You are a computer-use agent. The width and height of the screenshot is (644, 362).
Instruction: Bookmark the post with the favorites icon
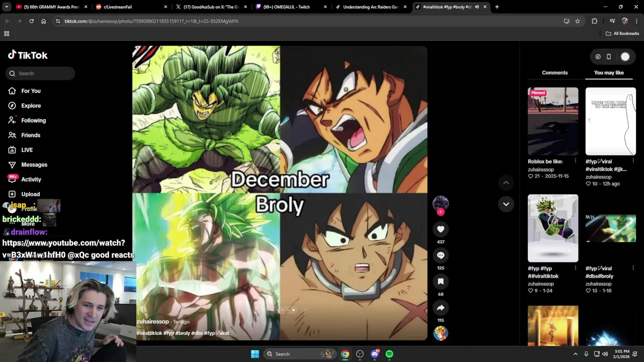pyautogui.click(x=441, y=282)
